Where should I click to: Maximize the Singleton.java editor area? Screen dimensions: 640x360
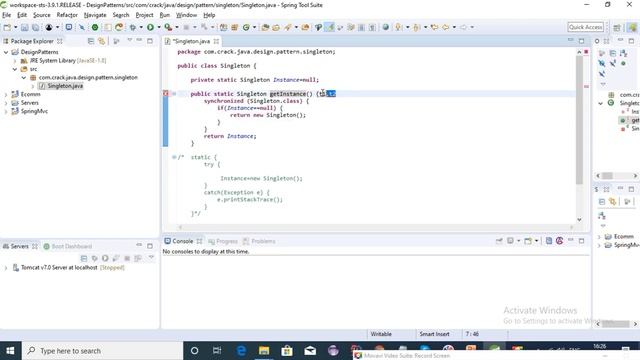coord(581,41)
